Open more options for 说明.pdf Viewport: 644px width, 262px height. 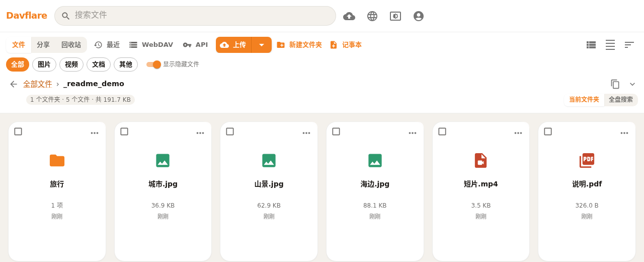(624, 133)
